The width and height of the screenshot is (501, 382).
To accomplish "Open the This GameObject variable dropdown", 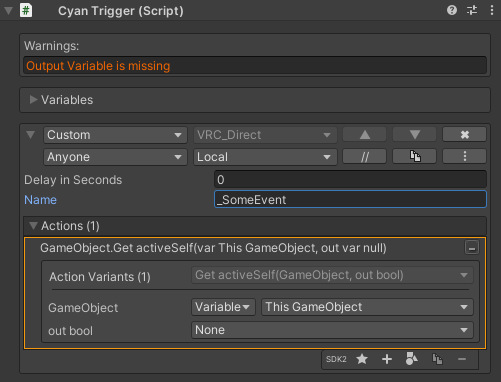I will point(367,307).
